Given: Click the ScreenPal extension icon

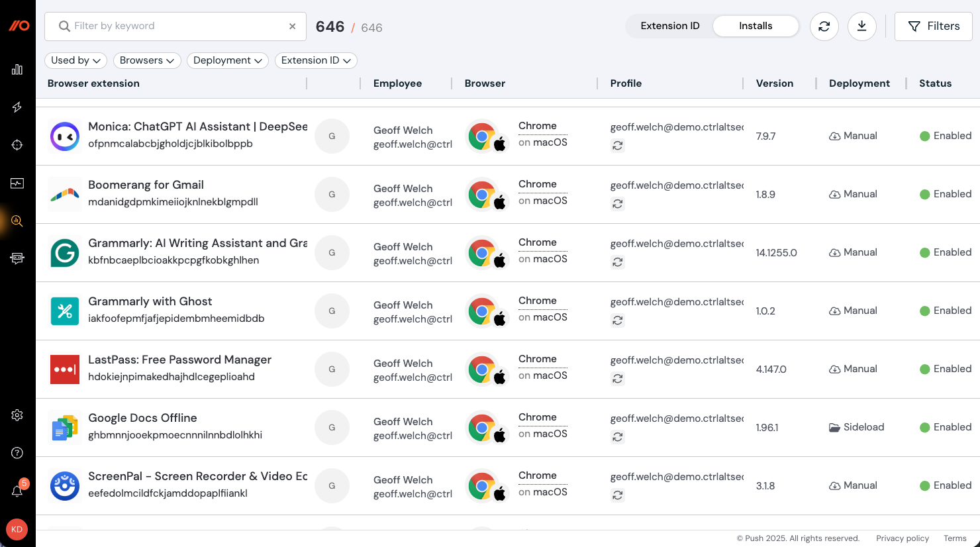Looking at the screenshot, I should point(65,486).
